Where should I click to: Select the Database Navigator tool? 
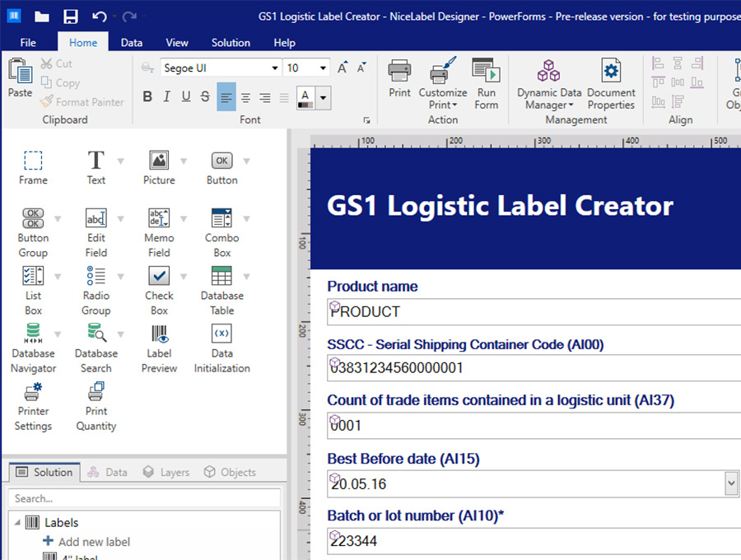click(33, 348)
